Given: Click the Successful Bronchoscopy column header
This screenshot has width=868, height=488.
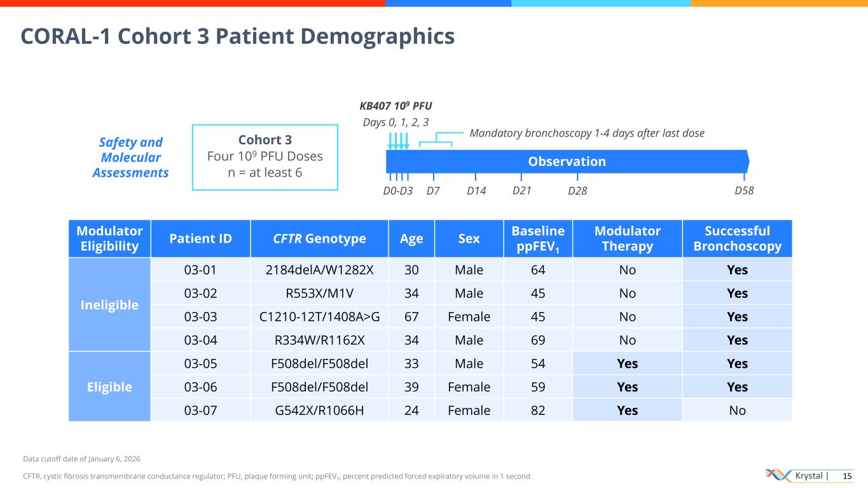Looking at the screenshot, I should 737,238.
